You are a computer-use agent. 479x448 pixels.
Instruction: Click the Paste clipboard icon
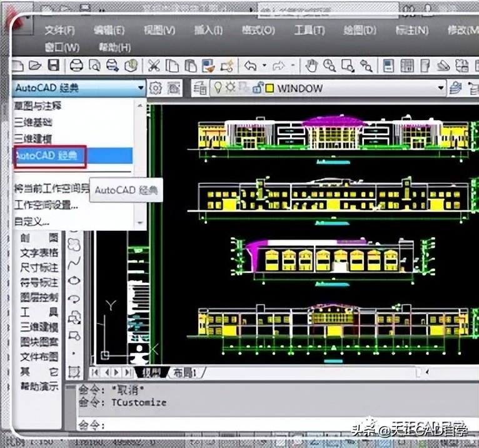click(190, 66)
